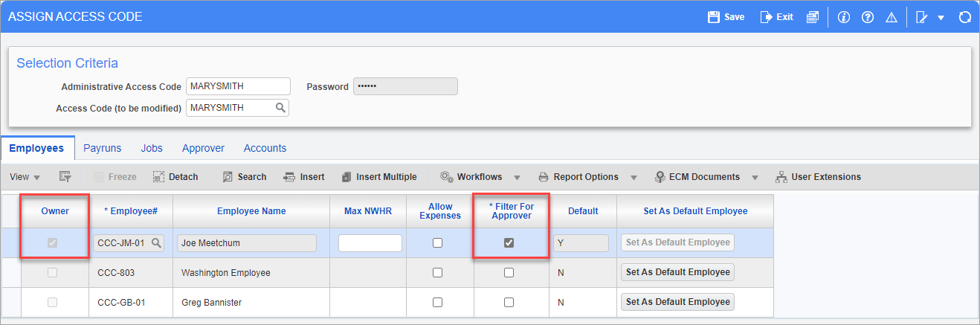Screen dimensions: 980x325
Task: Expand dropdown arrow next to edit page icon
Action: (x=941, y=18)
